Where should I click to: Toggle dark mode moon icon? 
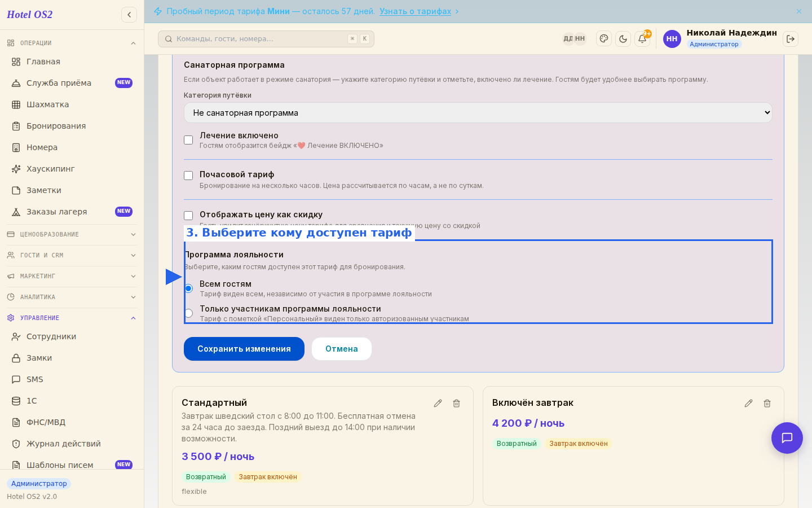point(623,39)
